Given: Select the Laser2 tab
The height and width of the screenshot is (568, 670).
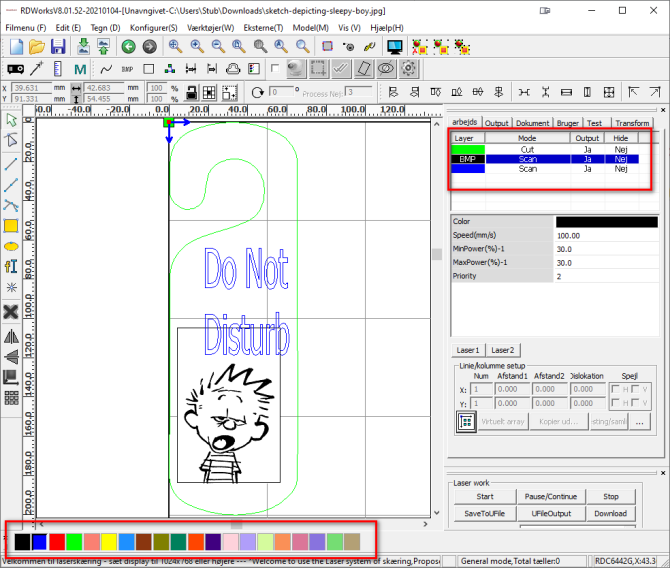Looking at the screenshot, I should tap(502, 350).
